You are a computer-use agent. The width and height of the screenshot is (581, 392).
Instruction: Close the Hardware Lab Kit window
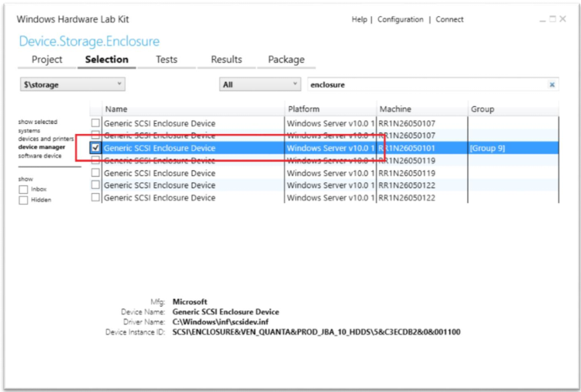click(563, 19)
